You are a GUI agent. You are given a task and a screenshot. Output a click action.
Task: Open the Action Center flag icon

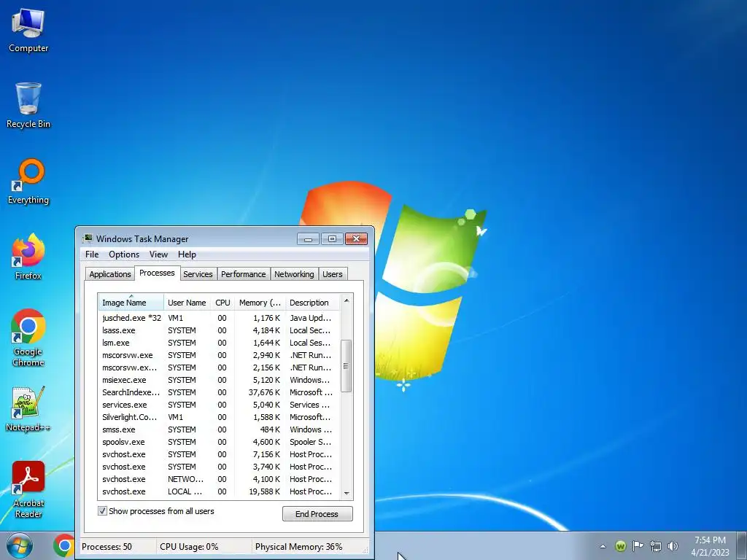click(x=638, y=546)
